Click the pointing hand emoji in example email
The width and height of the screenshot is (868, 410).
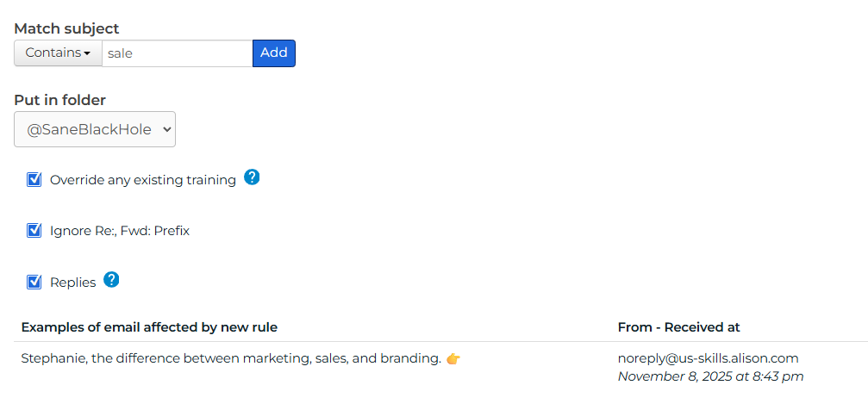(453, 358)
